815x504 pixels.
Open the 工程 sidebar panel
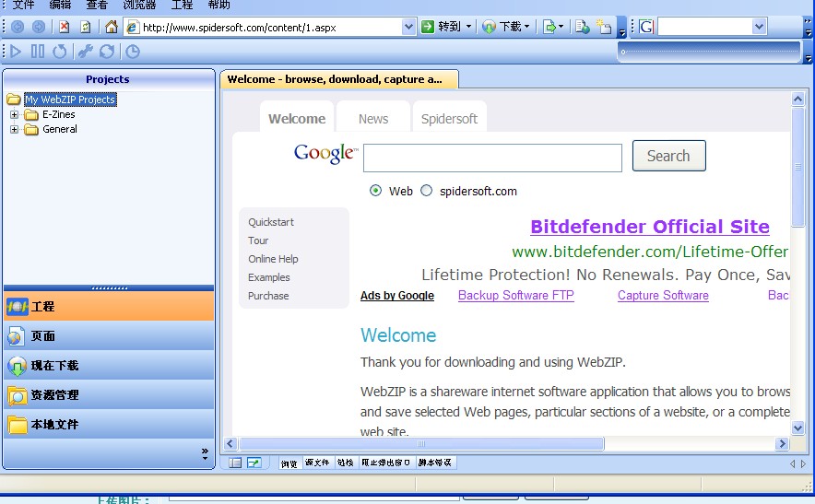[x=109, y=306]
